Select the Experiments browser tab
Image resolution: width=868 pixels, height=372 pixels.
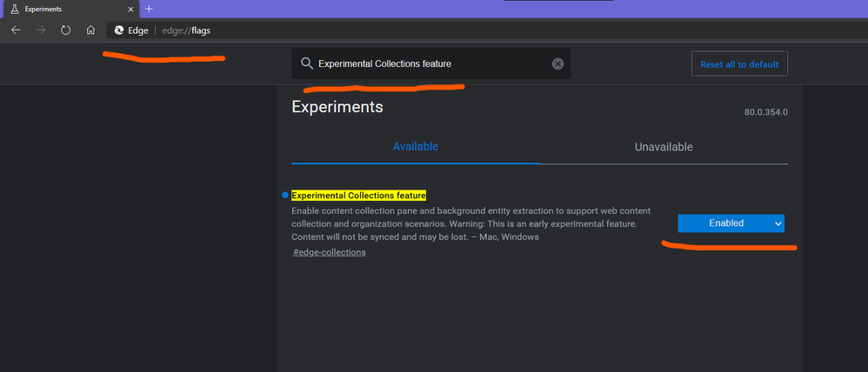71,10
